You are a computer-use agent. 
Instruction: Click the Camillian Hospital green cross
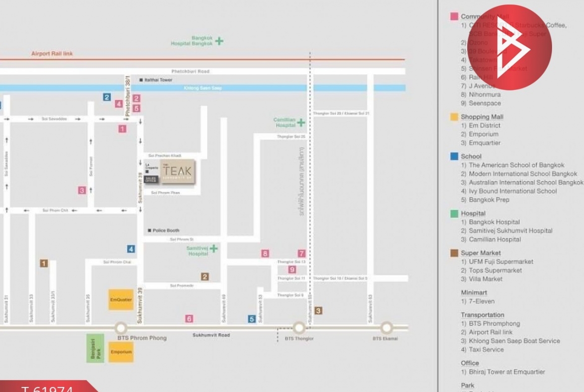301,122
